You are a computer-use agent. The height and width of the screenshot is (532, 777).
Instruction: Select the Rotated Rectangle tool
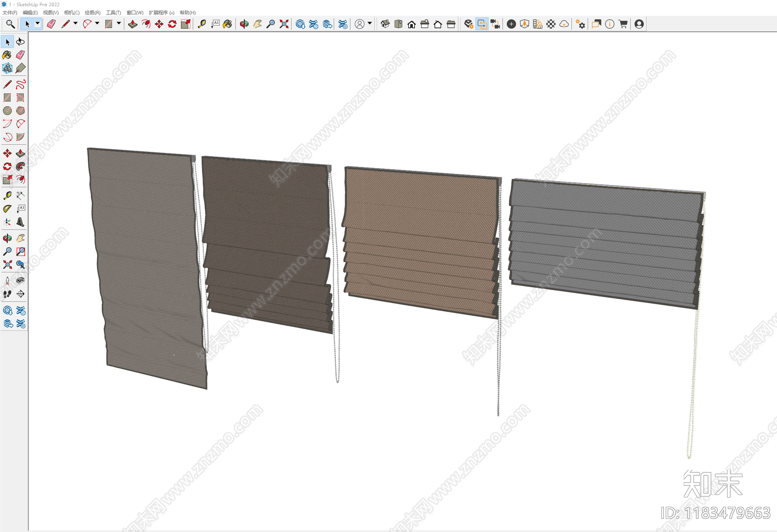tap(20, 98)
